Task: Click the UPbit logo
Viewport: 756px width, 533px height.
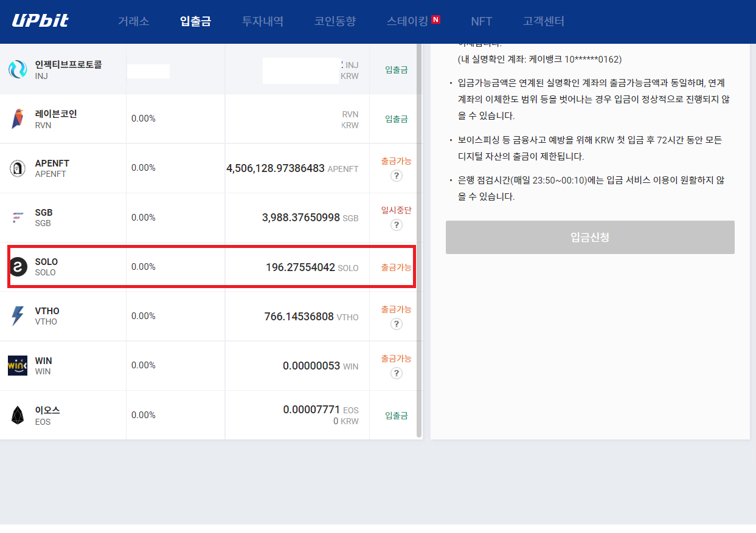Action: [x=40, y=21]
